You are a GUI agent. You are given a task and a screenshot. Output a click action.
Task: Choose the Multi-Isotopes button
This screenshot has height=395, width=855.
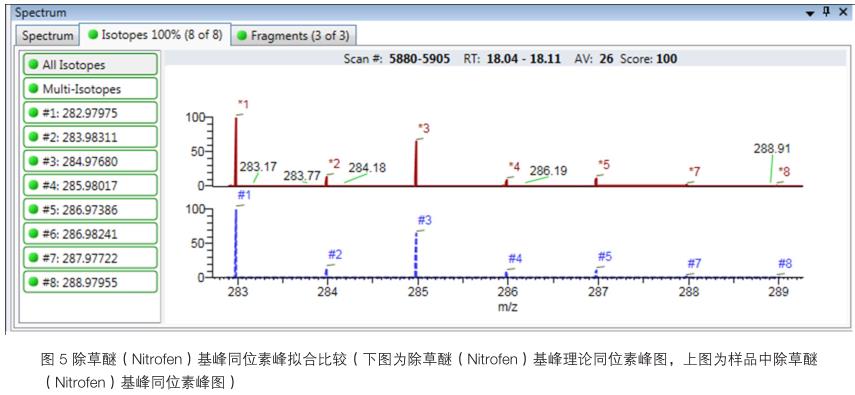tap(91, 89)
